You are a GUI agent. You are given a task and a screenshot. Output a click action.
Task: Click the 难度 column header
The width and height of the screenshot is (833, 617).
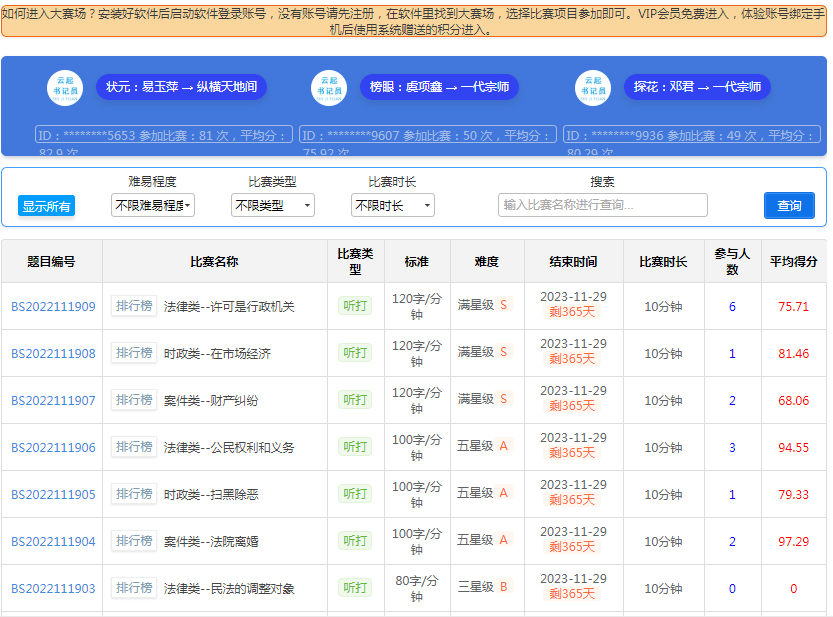[x=487, y=261]
